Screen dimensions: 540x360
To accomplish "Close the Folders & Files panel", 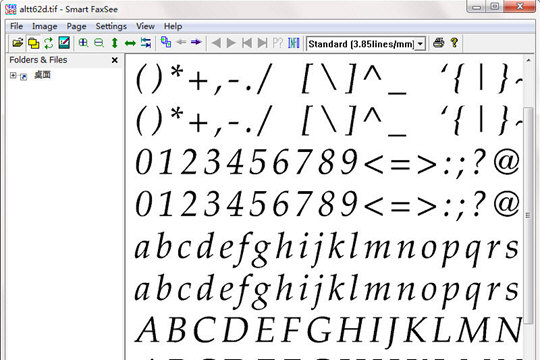I will pos(115,60).
